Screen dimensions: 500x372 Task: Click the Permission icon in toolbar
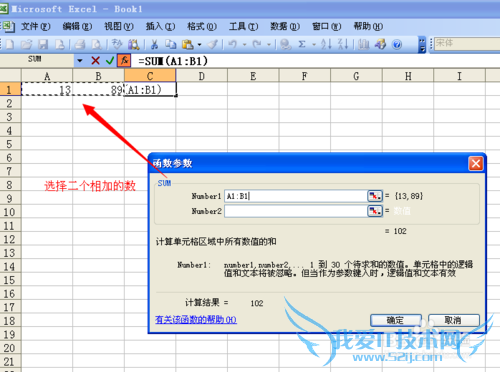point(60,44)
